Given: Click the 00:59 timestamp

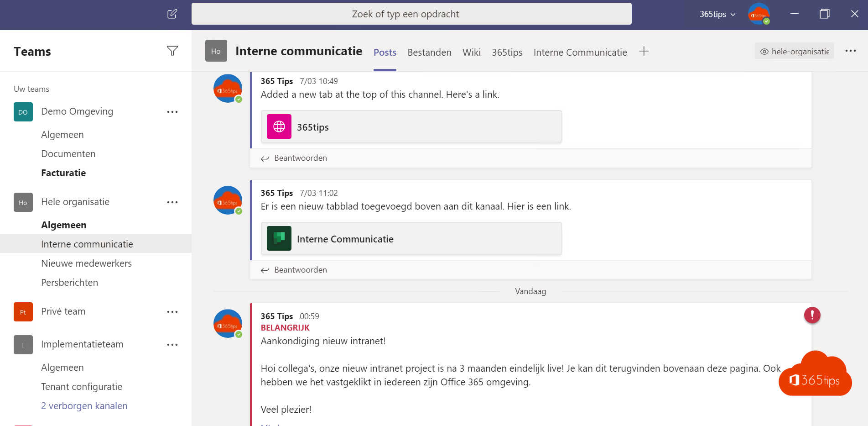Looking at the screenshot, I should [309, 316].
